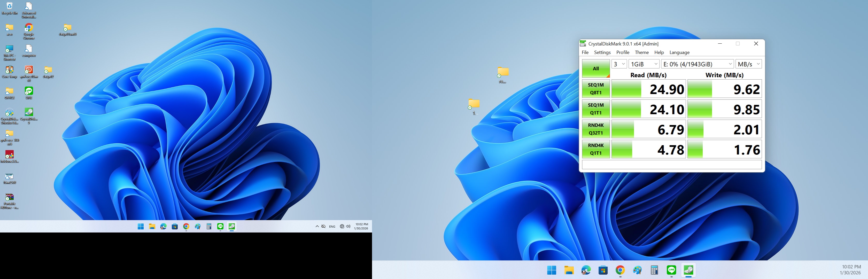
Task: Run the SEQ1M Q8T1 test
Action: click(595, 89)
